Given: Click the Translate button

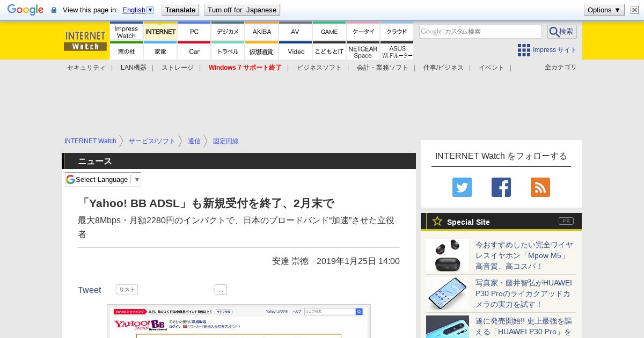Looking at the screenshot, I should (x=180, y=10).
